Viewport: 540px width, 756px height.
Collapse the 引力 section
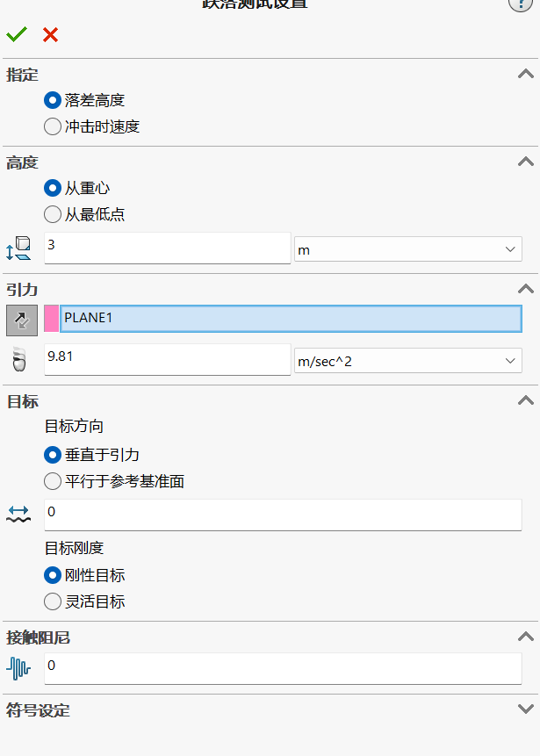[526, 289]
